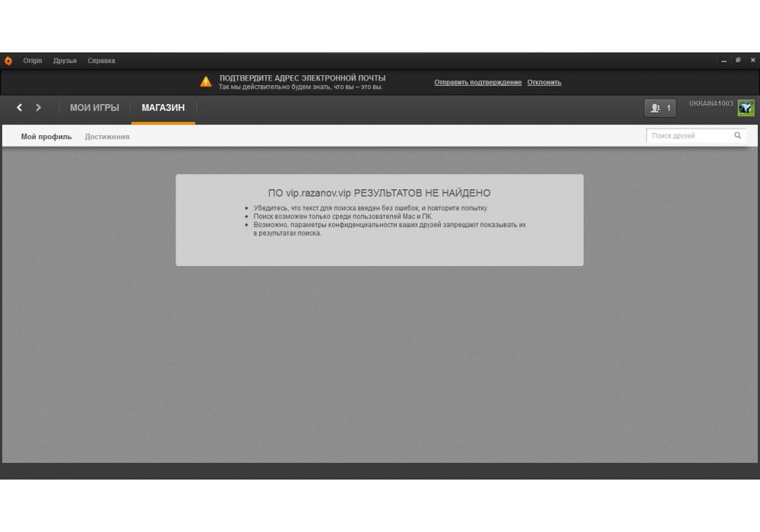Click ПОДТВЕРДИТЕ АДРЕС ЭЛЕКТРОННОЙ ПОЧТЫ notice title
The height and width of the screenshot is (532, 760).
(302, 78)
